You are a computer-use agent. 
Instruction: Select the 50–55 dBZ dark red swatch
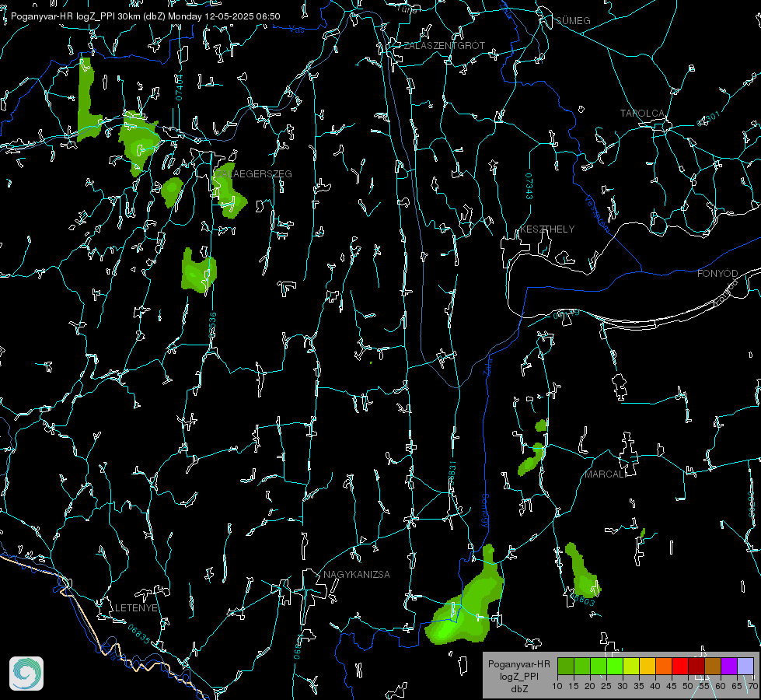[696, 666]
